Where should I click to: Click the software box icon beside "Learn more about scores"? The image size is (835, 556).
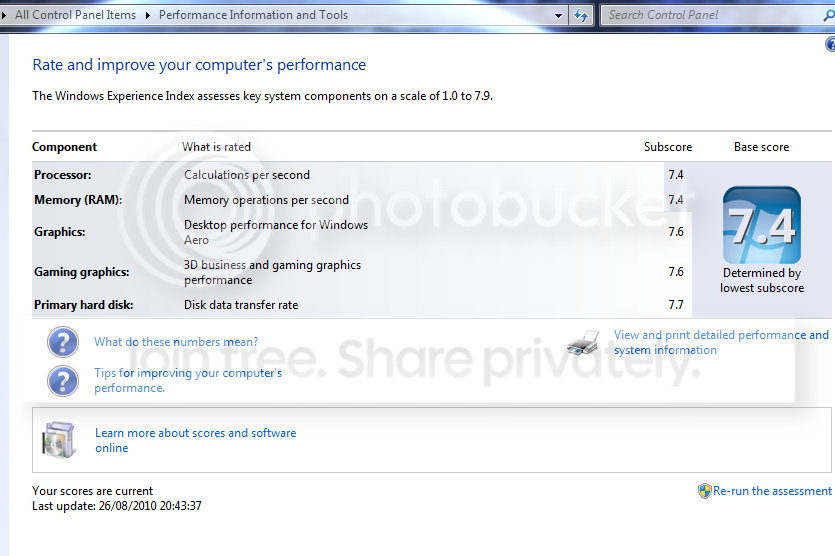click(x=58, y=440)
